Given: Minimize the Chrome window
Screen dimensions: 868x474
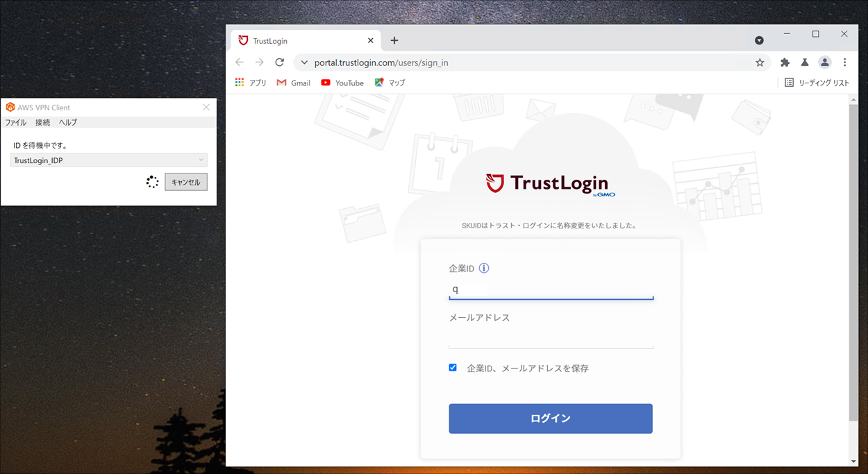Looking at the screenshot, I should pos(787,34).
